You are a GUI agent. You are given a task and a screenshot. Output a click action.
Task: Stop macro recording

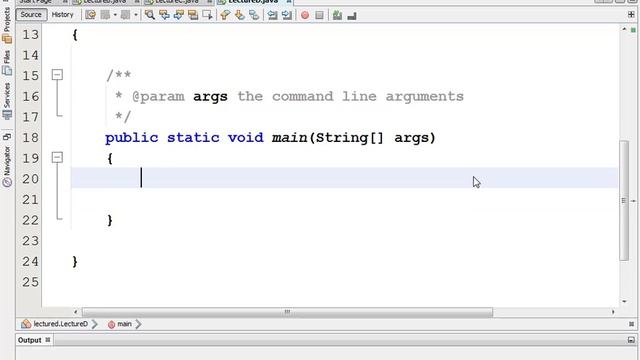click(319, 16)
